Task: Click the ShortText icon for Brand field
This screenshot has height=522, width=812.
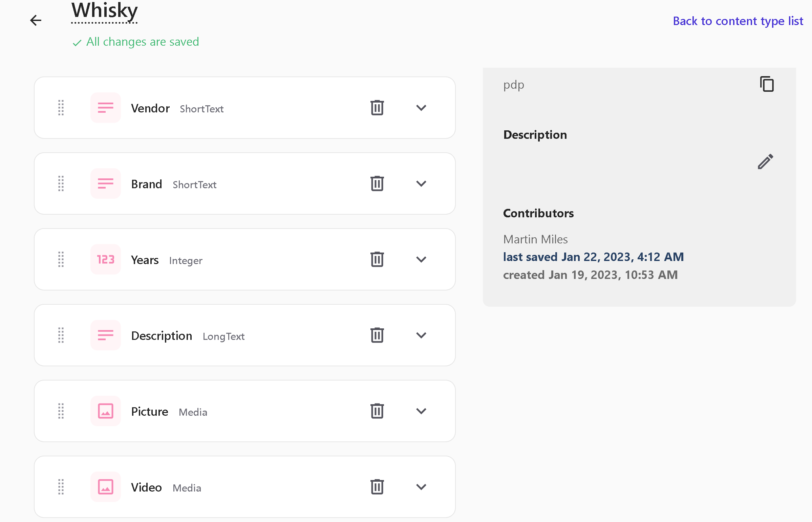Action: tap(105, 183)
